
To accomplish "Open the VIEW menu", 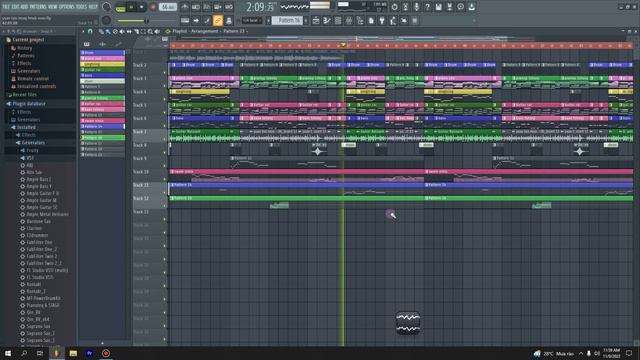I will (53, 7).
